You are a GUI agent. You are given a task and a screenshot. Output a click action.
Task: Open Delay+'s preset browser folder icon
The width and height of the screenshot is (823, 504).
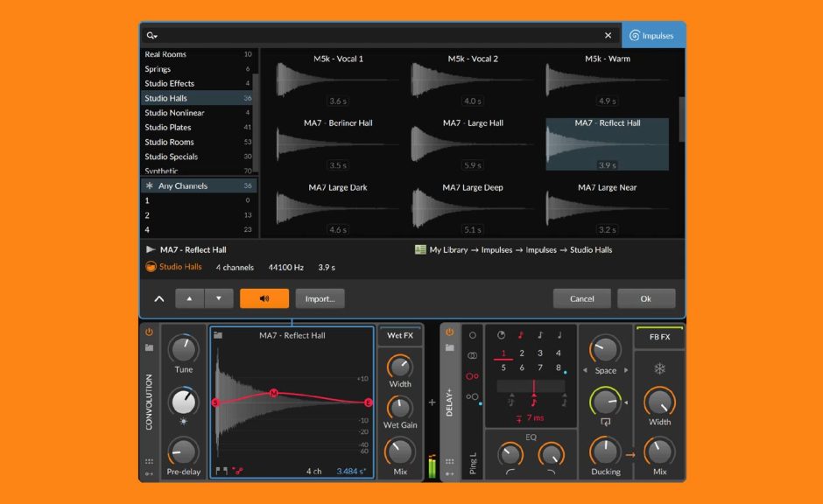pyautogui.click(x=449, y=346)
